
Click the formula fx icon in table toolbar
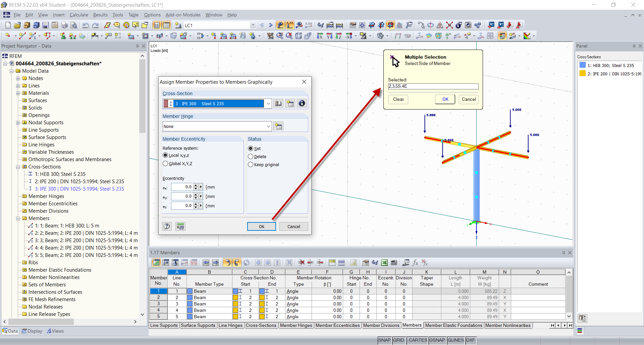click(x=415, y=263)
